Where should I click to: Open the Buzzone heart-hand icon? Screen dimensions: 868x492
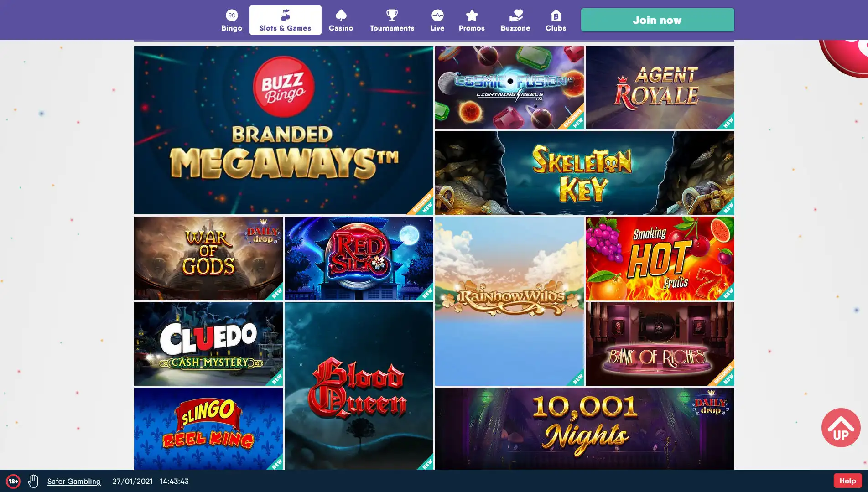tap(515, 16)
